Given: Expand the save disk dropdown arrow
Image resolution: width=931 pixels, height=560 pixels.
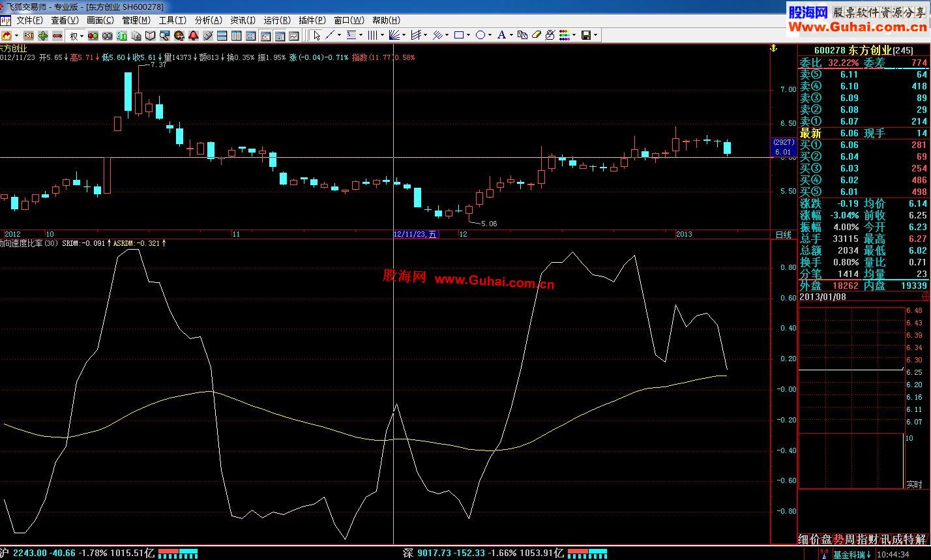Looking at the screenshot, I should coord(595,35).
